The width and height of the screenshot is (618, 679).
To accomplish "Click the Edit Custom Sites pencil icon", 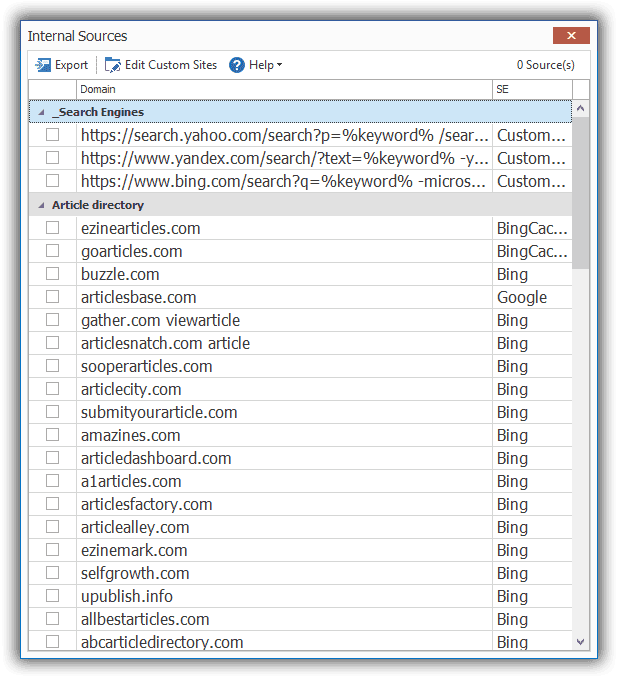I will click(x=113, y=65).
